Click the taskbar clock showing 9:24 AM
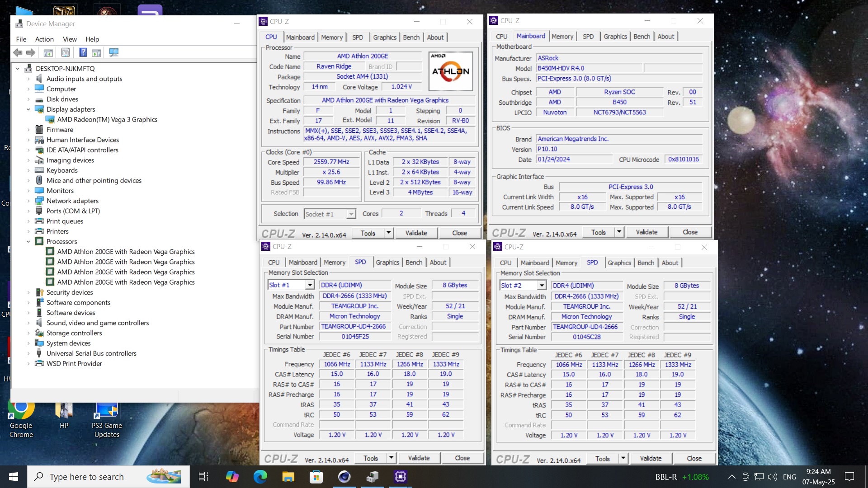Screen dimensions: 868x488 coord(818,477)
